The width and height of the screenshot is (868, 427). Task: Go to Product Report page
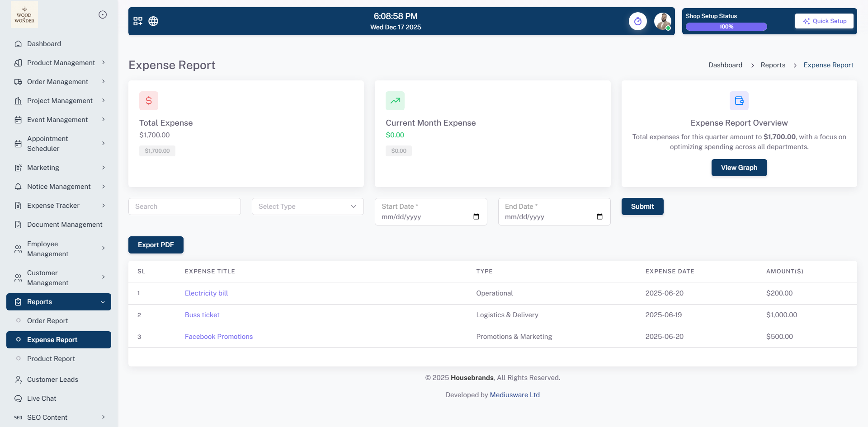click(x=51, y=359)
